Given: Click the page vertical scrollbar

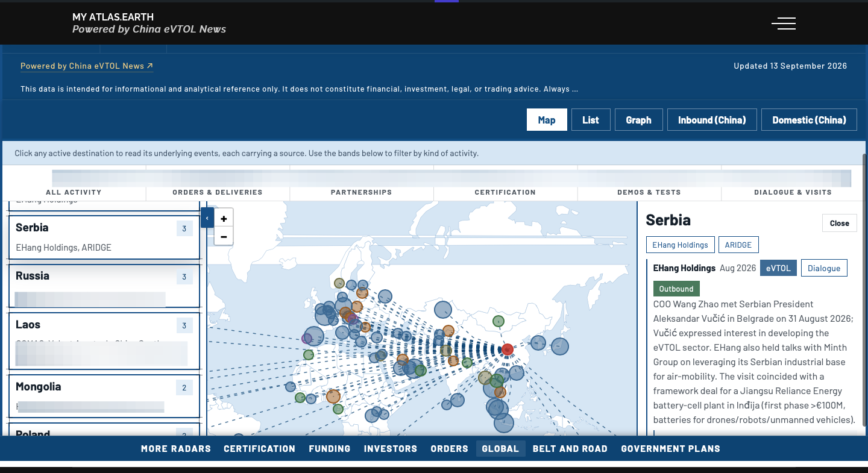Looking at the screenshot, I should click(x=864, y=289).
